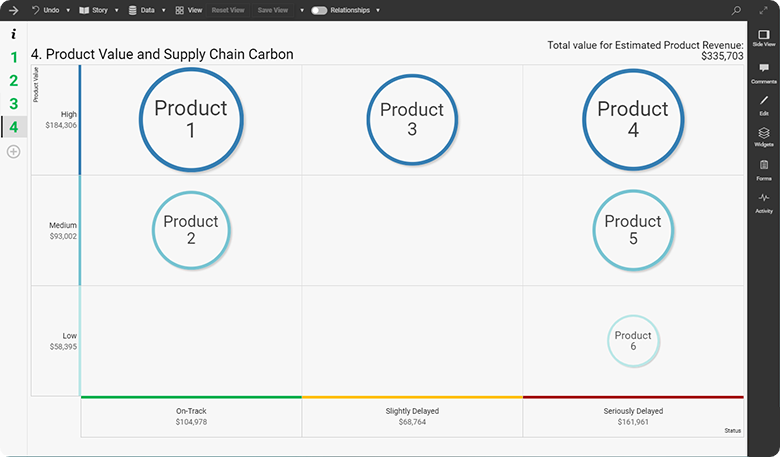
Task: Open the Widgets panel
Action: point(763,136)
